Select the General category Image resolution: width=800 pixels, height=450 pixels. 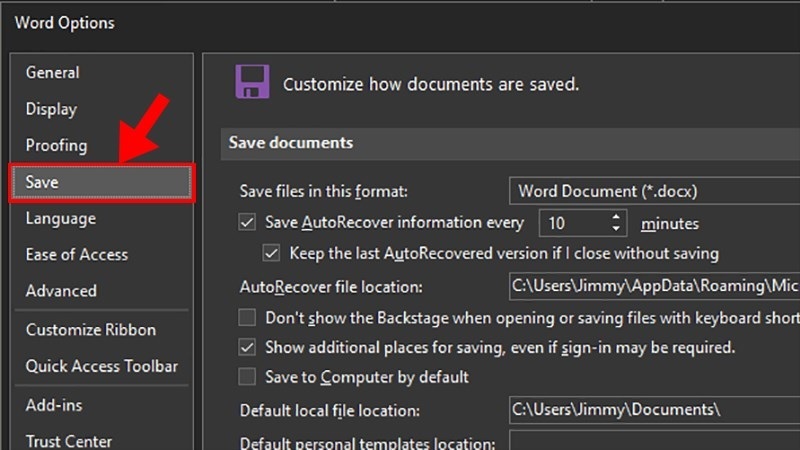(53, 73)
